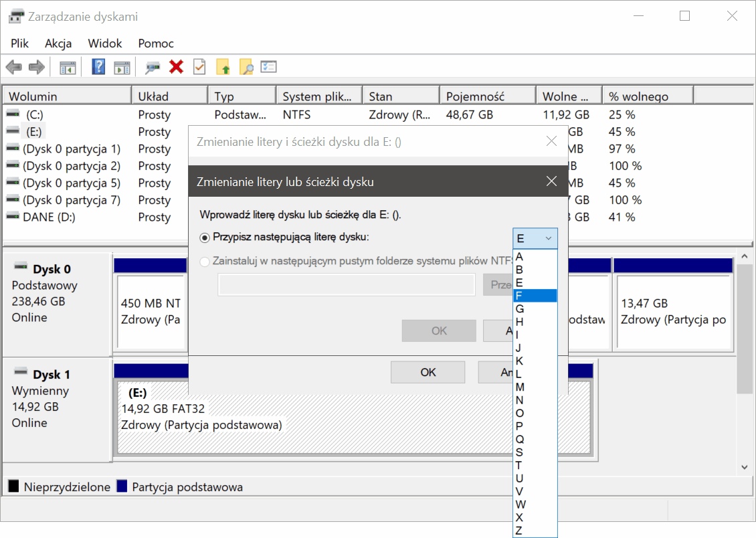Click the graphical pane's vertical scrollbar down arrow
The image size is (756, 538).
[x=744, y=466]
